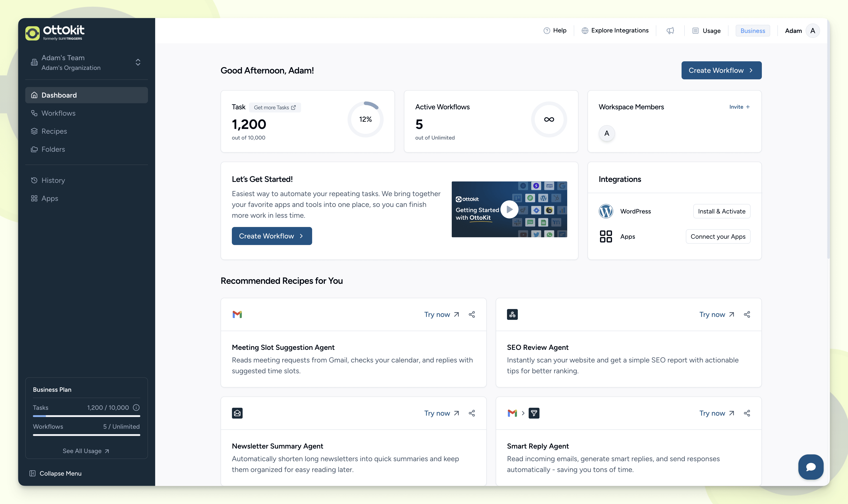Click Invite in Workspace Members
This screenshot has width=848, height=504.
[x=739, y=107]
